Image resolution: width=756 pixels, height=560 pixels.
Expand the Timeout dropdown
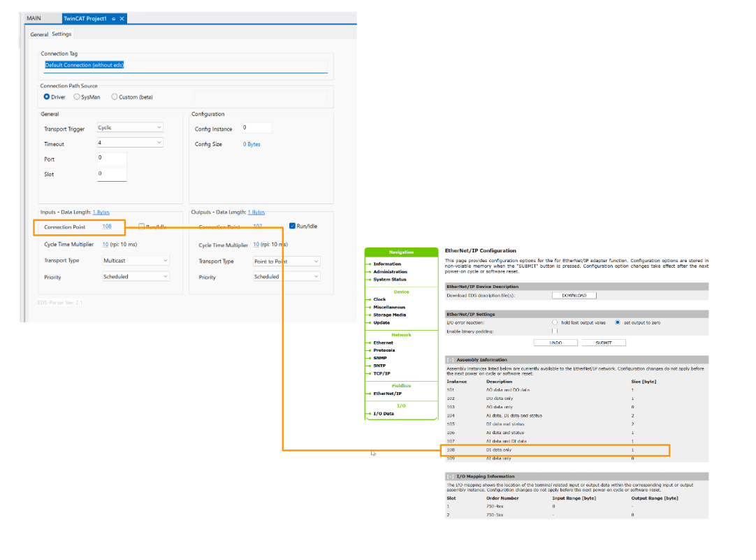coord(130,143)
